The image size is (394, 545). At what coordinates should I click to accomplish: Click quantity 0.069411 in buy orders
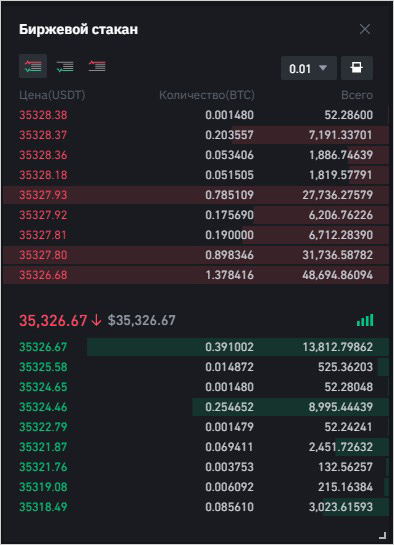(x=229, y=447)
